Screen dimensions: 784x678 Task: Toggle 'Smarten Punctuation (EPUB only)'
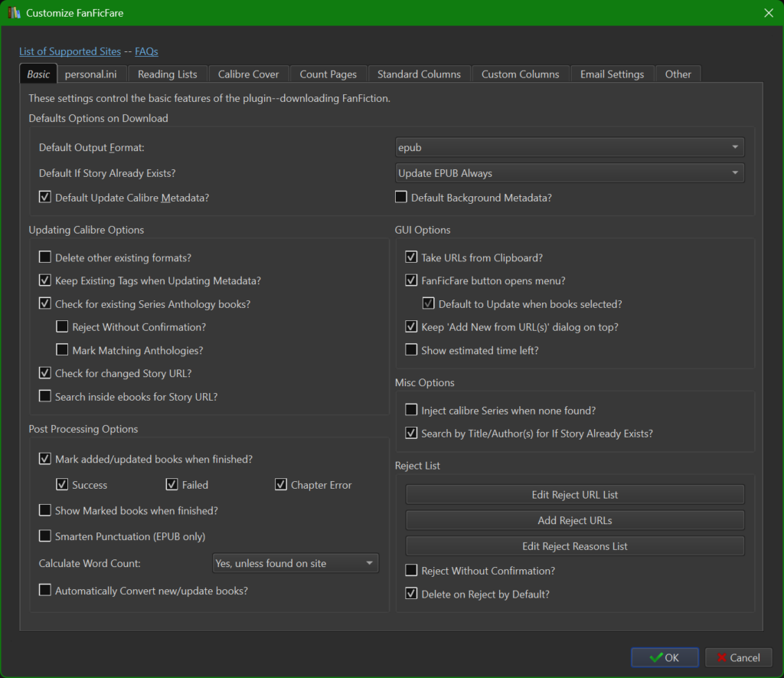click(x=44, y=536)
